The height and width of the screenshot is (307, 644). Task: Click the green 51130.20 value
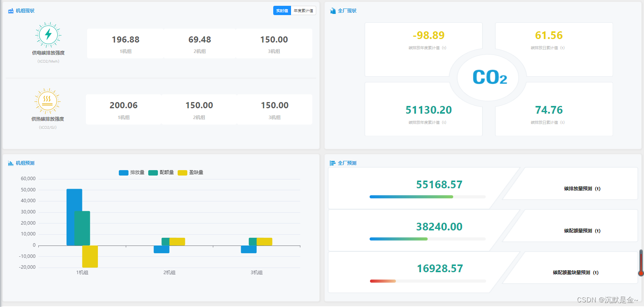point(428,110)
